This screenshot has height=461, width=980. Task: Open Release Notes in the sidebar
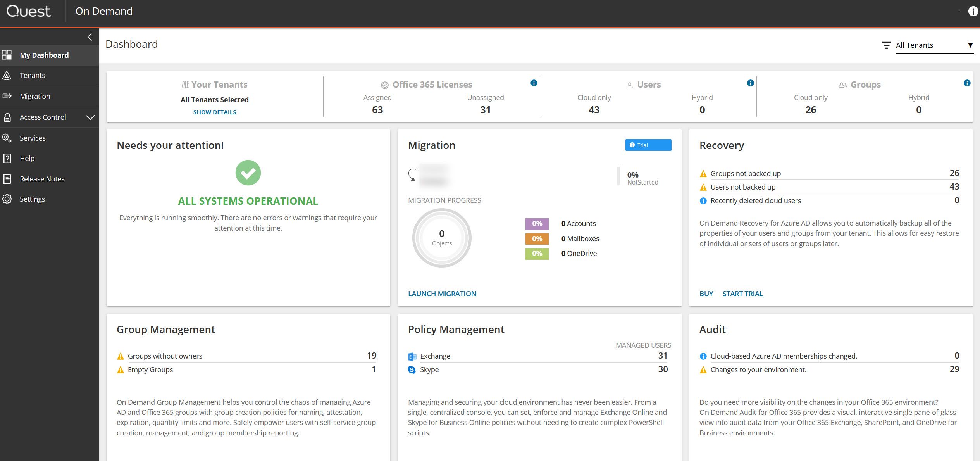point(49,179)
